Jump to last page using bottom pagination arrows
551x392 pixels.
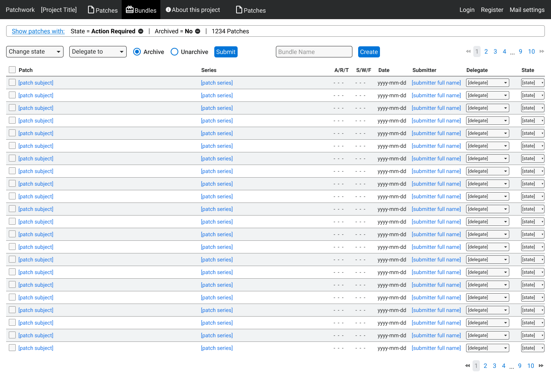(x=541, y=366)
